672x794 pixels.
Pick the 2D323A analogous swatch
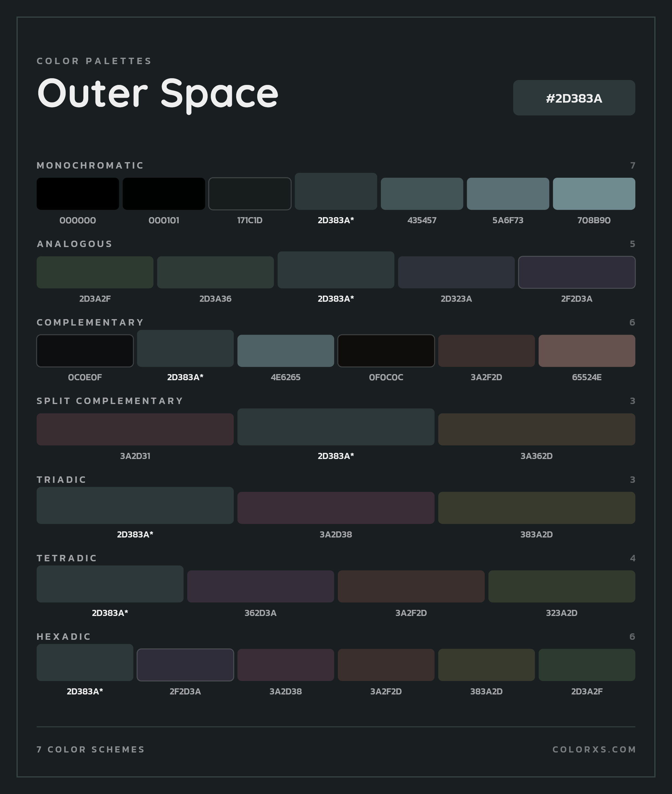click(x=456, y=272)
